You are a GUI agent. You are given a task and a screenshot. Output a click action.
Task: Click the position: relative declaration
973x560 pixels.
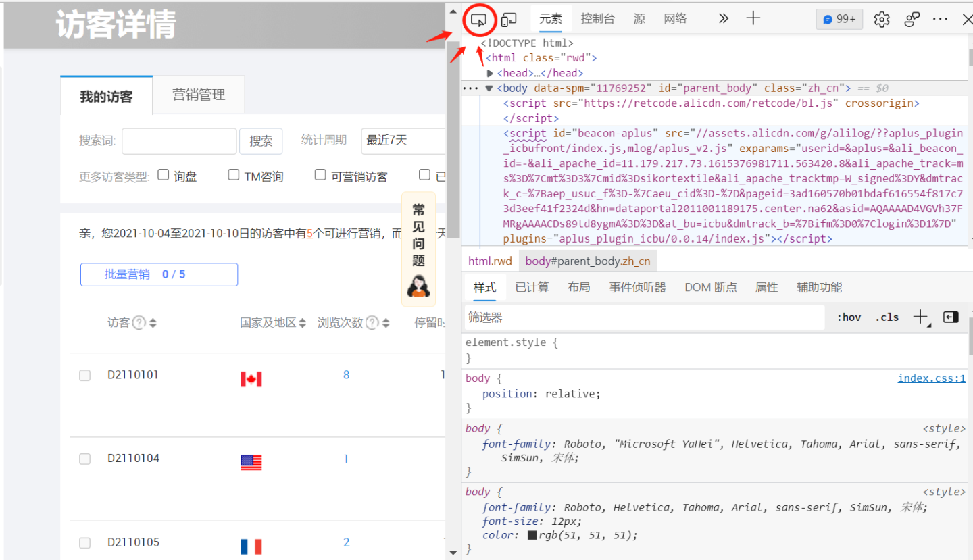tap(541, 394)
